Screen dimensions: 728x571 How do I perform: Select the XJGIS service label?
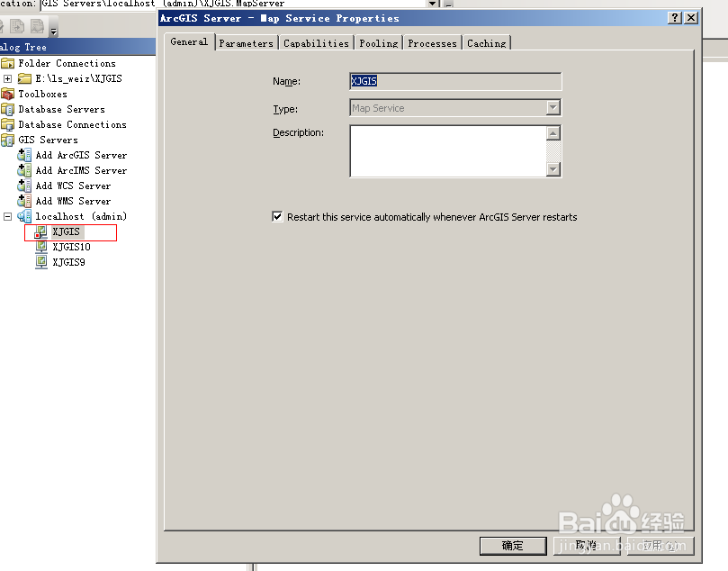point(66,231)
